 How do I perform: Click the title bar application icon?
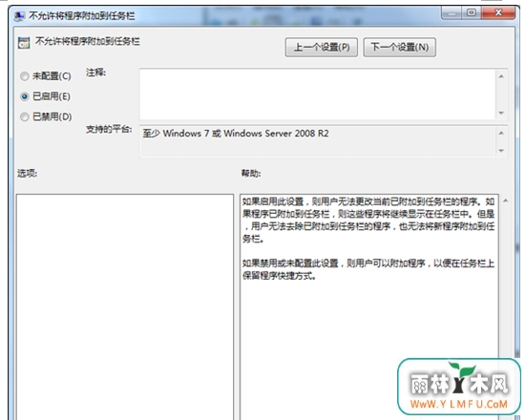pos(19,16)
